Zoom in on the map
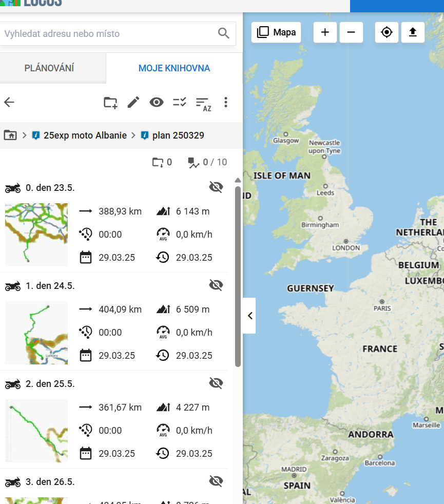444x504 pixels. pos(325,32)
